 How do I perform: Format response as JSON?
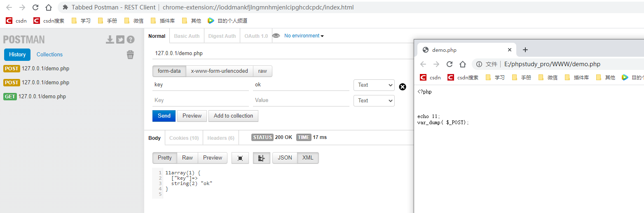[285, 158]
